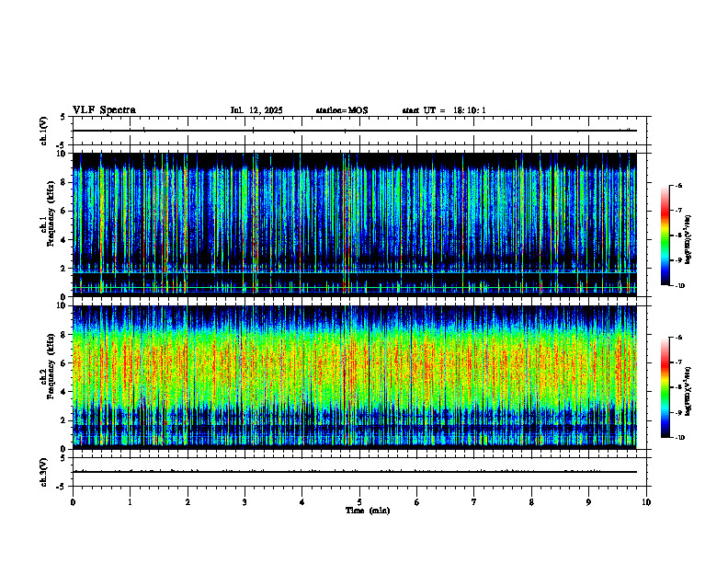The image size is (728, 563).
Task: Click "-7" label on ch.2 colorbar
Action: [x=678, y=362]
